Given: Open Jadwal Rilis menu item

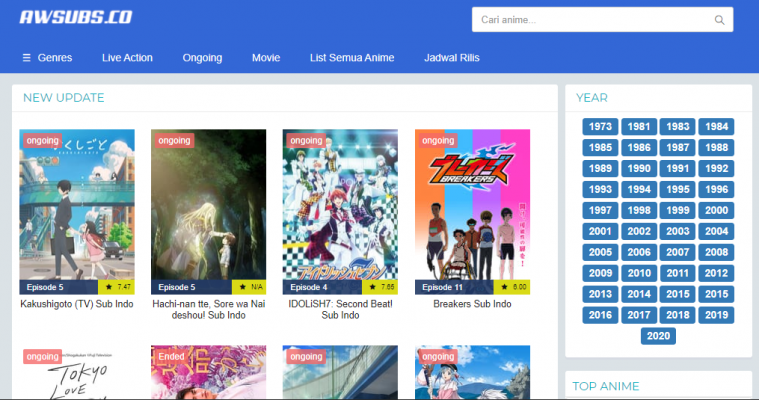Looking at the screenshot, I should coord(452,58).
